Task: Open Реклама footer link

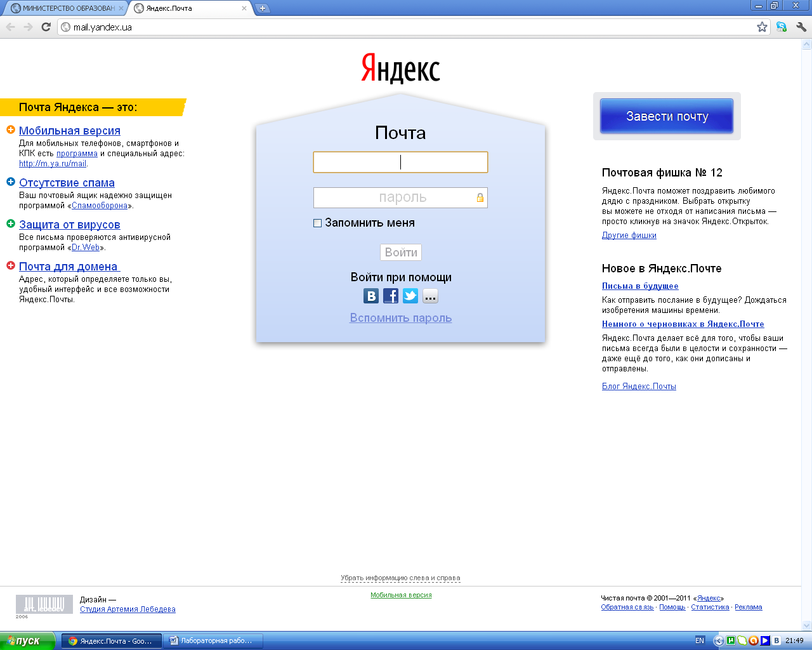Action: (x=749, y=607)
